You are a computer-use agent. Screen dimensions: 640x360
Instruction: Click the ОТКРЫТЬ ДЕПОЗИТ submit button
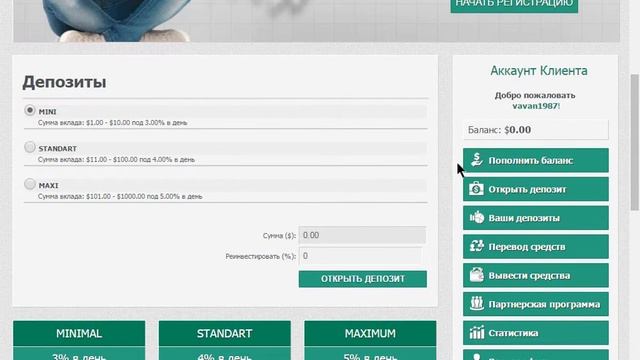[362, 279]
